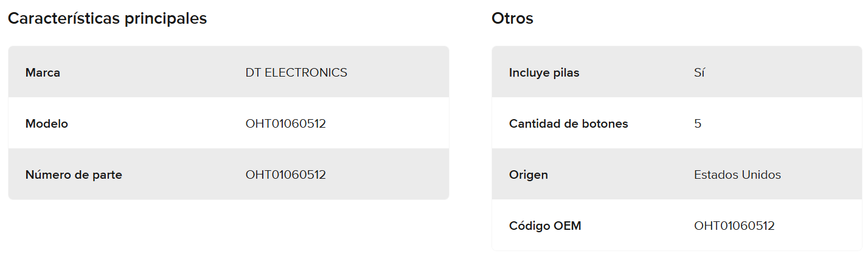Image resolution: width=868 pixels, height=259 pixels.
Task: Select the Cantidad de botones label
Action: click(568, 124)
